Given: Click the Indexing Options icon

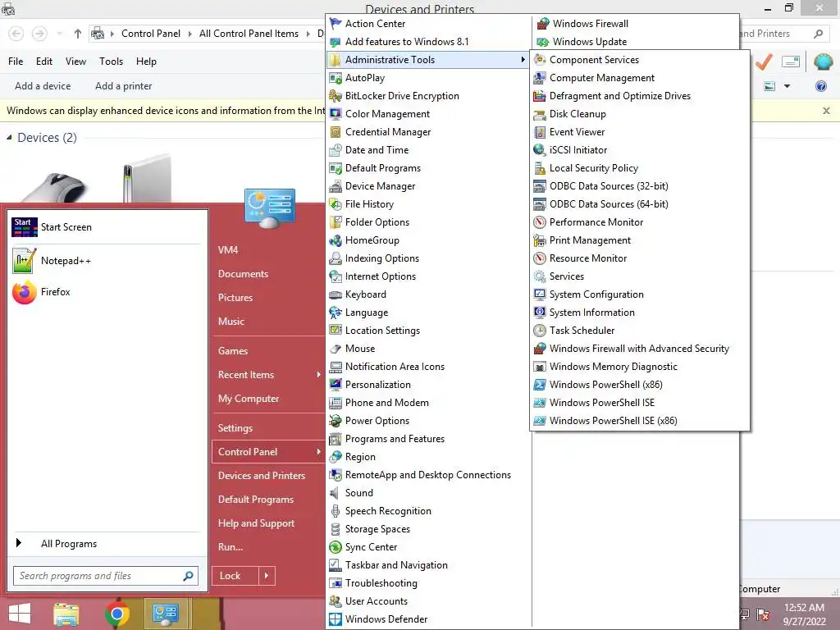Looking at the screenshot, I should click(x=336, y=258).
